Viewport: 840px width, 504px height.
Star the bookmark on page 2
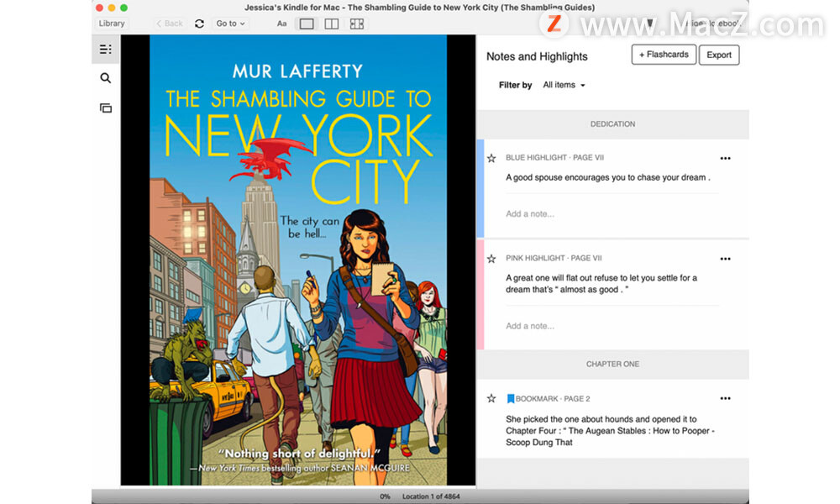[x=491, y=398]
